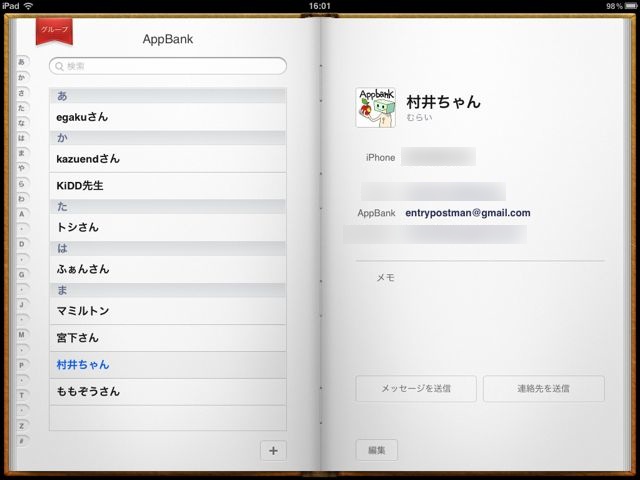This screenshot has width=640, height=480.
Task: Click the 編集 edit button
Action: (x=377, y=450)
